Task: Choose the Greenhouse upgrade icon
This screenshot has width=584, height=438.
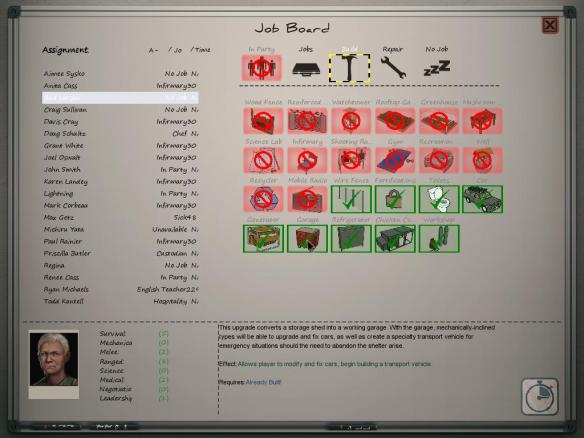Action: pyautogui.click(x=439, y=121)
